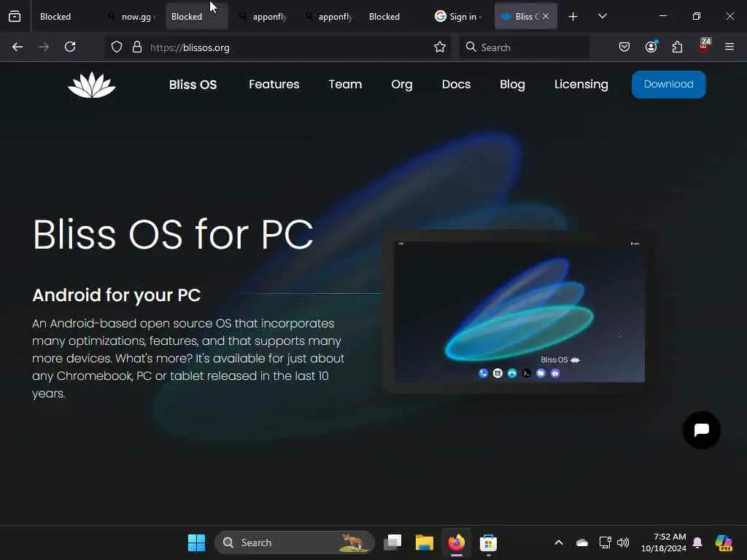The height and width of the screenshot is (560, 747).
Task: Click the Bliss OS lotus logo
Action: [x=92, y=85]
